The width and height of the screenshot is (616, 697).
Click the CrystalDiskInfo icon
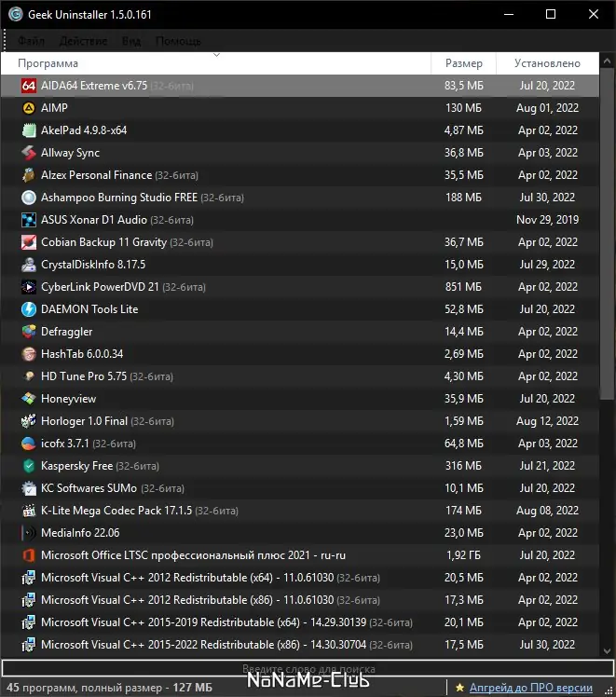click(29, 265)
